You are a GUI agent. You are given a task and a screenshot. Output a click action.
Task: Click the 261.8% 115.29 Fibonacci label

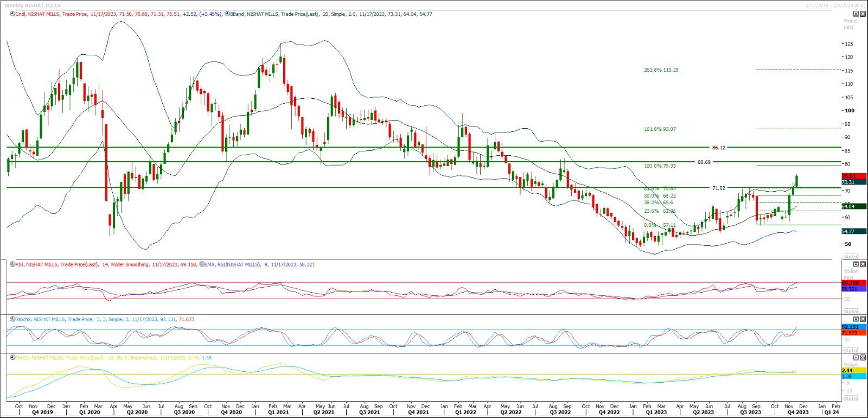point(661,70)
